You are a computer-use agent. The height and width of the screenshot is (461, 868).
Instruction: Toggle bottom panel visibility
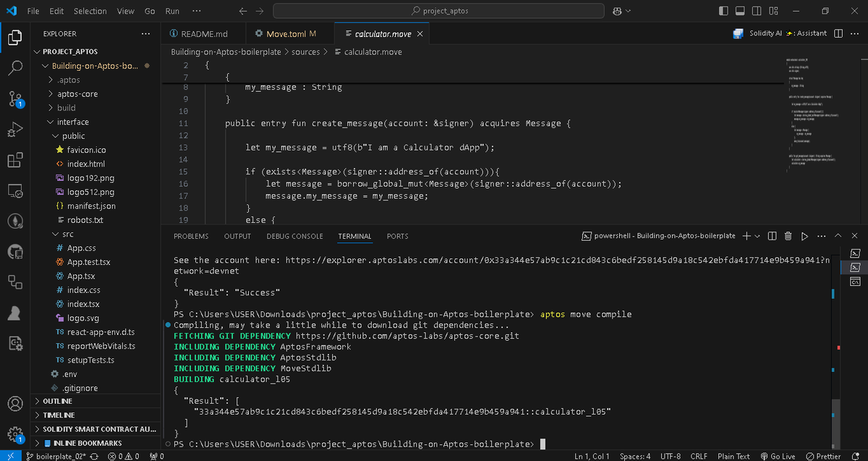pyautogui.click(x=740, y=11)
